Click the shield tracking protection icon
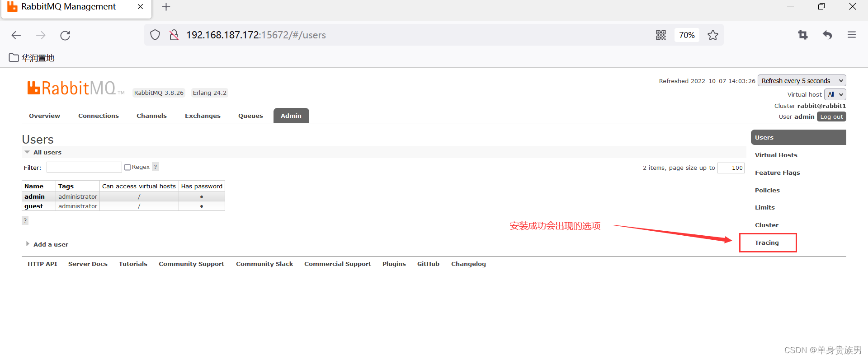Screen dimensions: 868x359 click(x=155, y=35)
